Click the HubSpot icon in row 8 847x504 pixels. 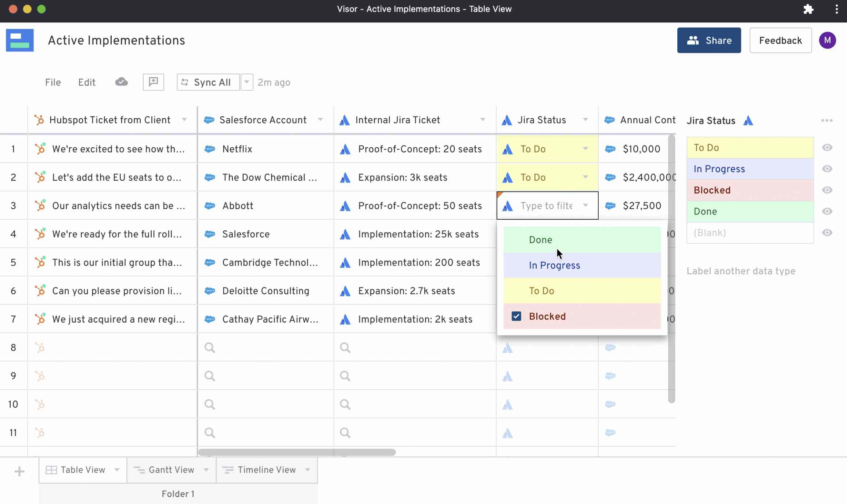(40, 347)
